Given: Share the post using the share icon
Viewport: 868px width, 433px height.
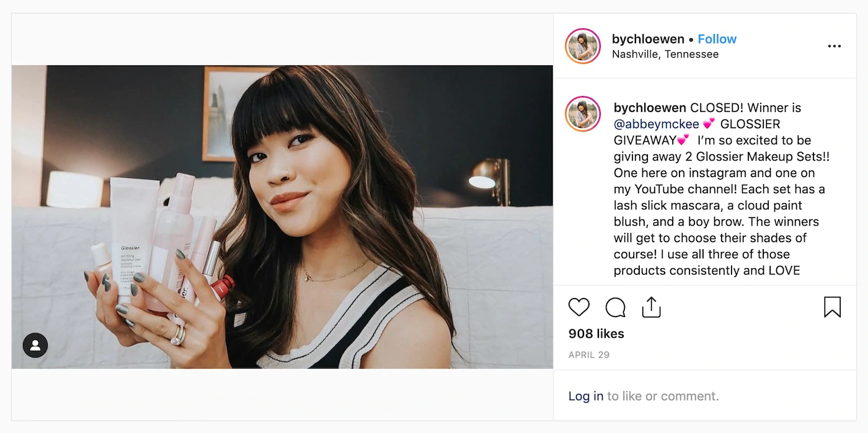Looking at the screenshot, I should [x=651, y=307].
